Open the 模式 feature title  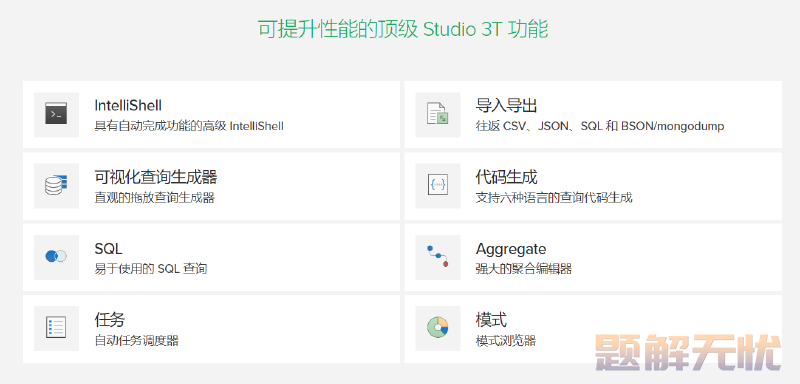tap(491, 320)
